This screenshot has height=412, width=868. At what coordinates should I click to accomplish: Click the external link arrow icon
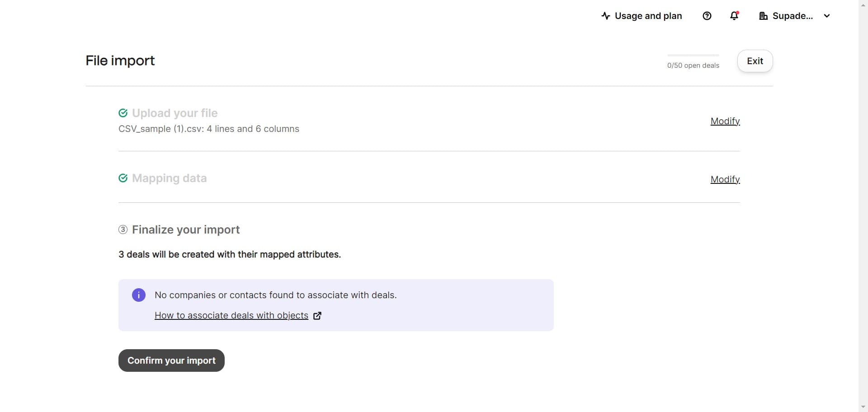(x=317, y=316)
